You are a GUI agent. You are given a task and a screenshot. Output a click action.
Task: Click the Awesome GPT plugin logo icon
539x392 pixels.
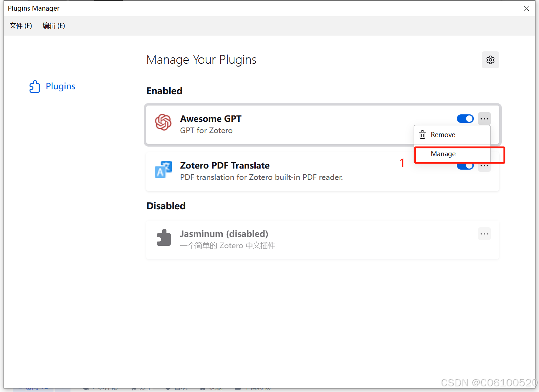pos(163,122)
